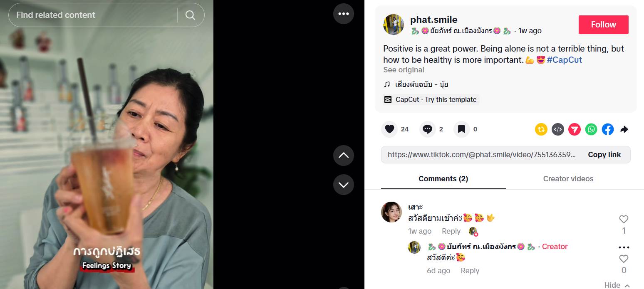The height and width of the screenshot is (289, 644).
Task: Switch to the Creator videos tab
Action: click(568, 179)
